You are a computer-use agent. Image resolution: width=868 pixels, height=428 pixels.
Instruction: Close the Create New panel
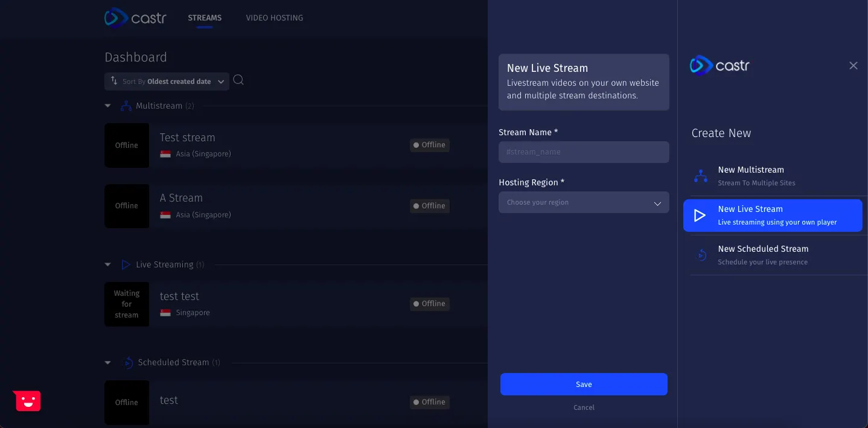coord(853,65)
